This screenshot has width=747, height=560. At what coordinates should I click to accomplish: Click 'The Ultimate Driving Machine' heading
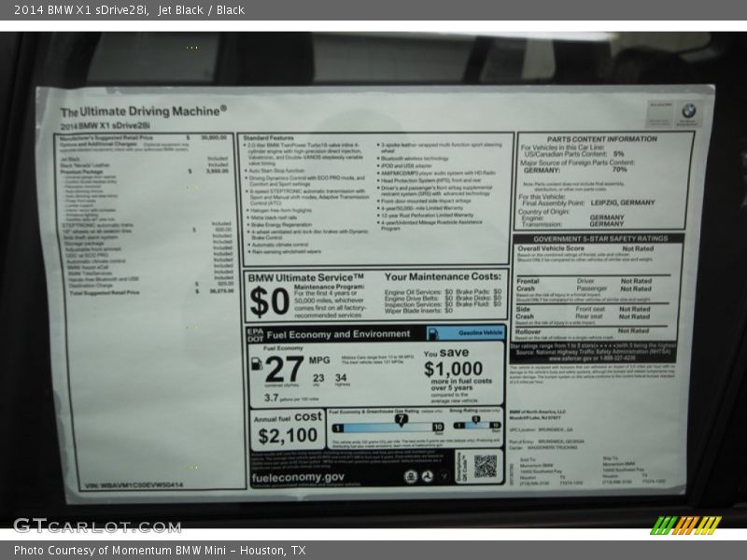click(x=144, y=111)
